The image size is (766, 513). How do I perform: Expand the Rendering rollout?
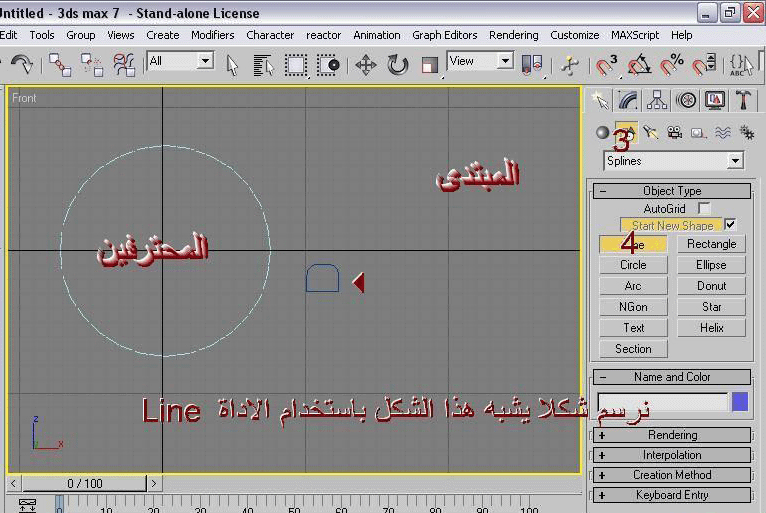coord(672,435)
